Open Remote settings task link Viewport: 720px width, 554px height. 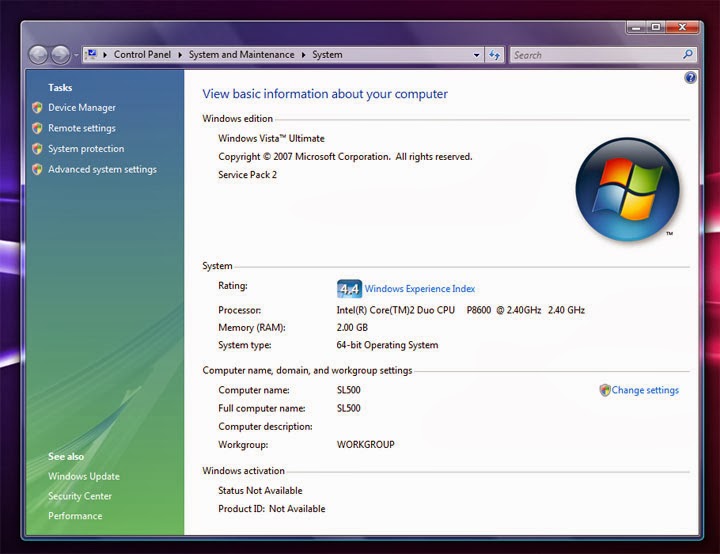coord(82,128)
